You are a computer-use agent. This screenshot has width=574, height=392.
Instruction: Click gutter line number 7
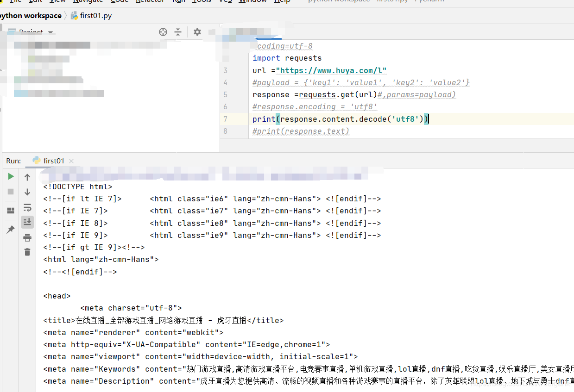pos(226,119)
